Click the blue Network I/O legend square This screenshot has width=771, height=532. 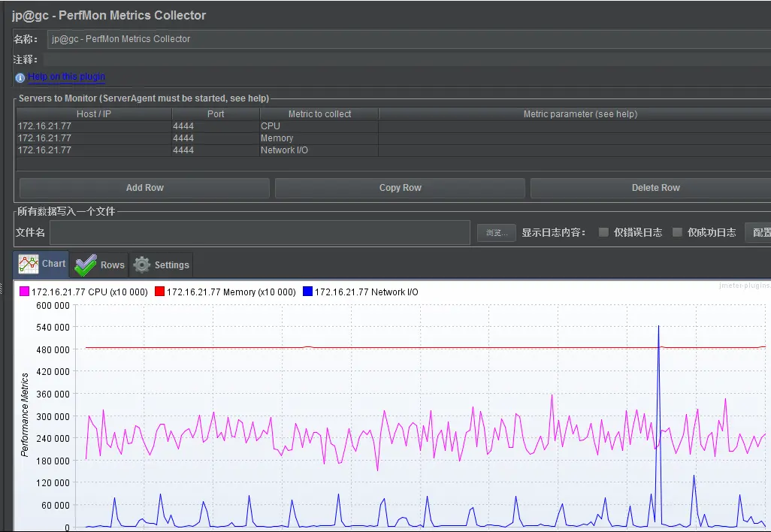tap(307, 292)
